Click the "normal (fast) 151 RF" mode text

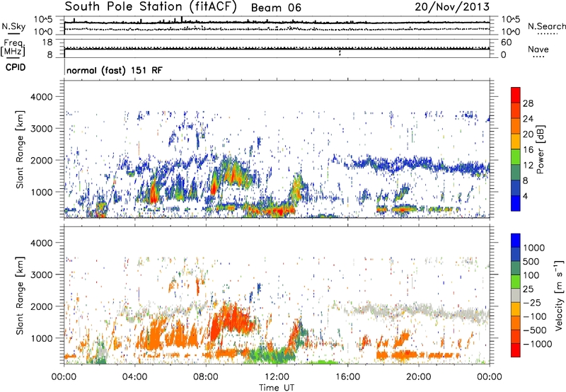(x=115, y=70)
